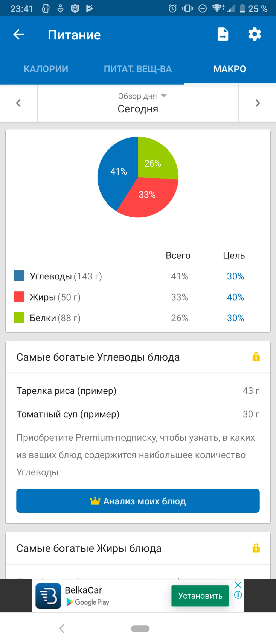The height and width of the screenshot is (644, 276).
Task: Open the ПИТАТ. ВЕЩ-ВА tab
Action: 138,68
